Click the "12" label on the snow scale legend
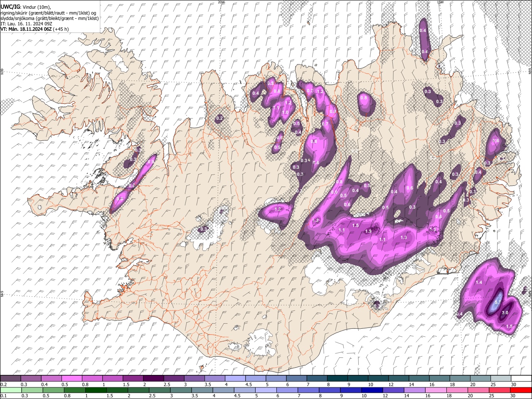 click(x=392, y=384)
